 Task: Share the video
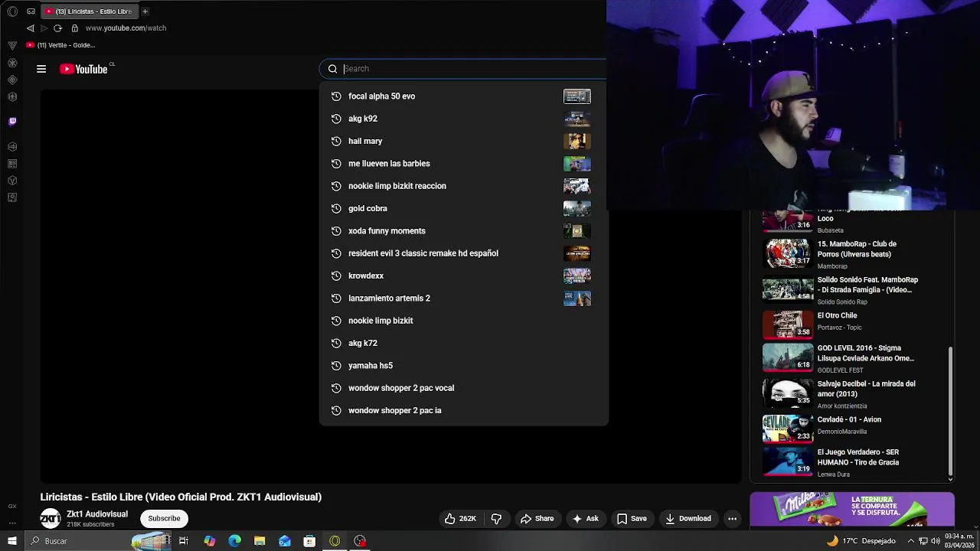(x=537, y=519)
